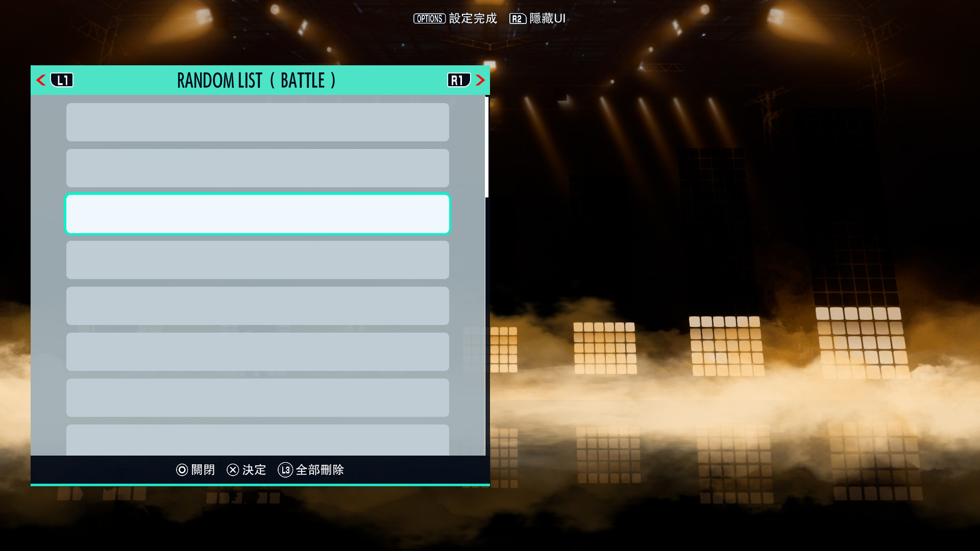Click the R2 button icon
Screen dimensions: 980x551
(x=518, y=19)
